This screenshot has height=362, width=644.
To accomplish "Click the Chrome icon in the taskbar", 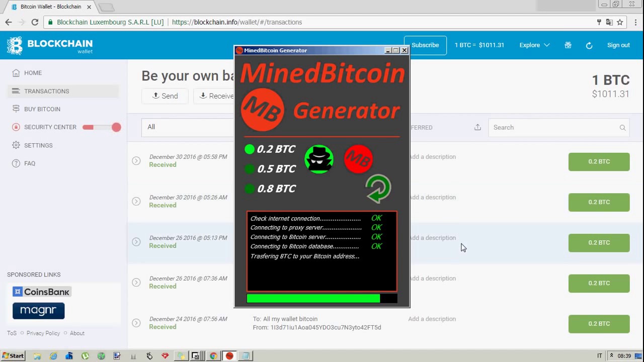I will point(213,356).
